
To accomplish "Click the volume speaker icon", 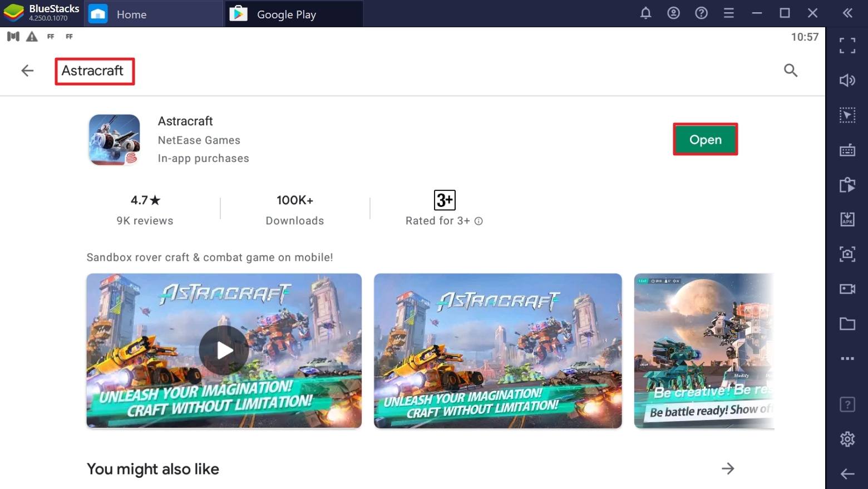I will [847, 80].
